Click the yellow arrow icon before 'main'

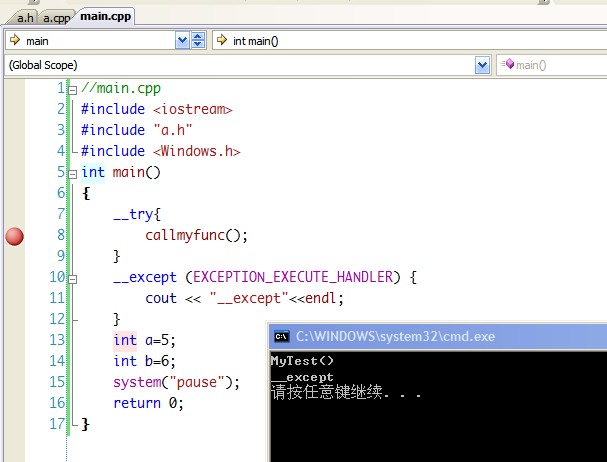15,40
